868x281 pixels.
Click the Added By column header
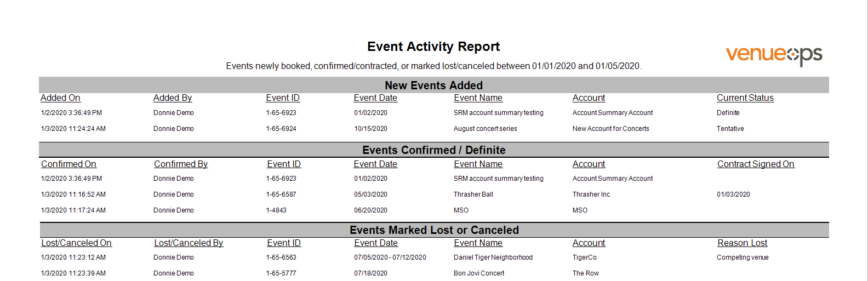(173, 98)
